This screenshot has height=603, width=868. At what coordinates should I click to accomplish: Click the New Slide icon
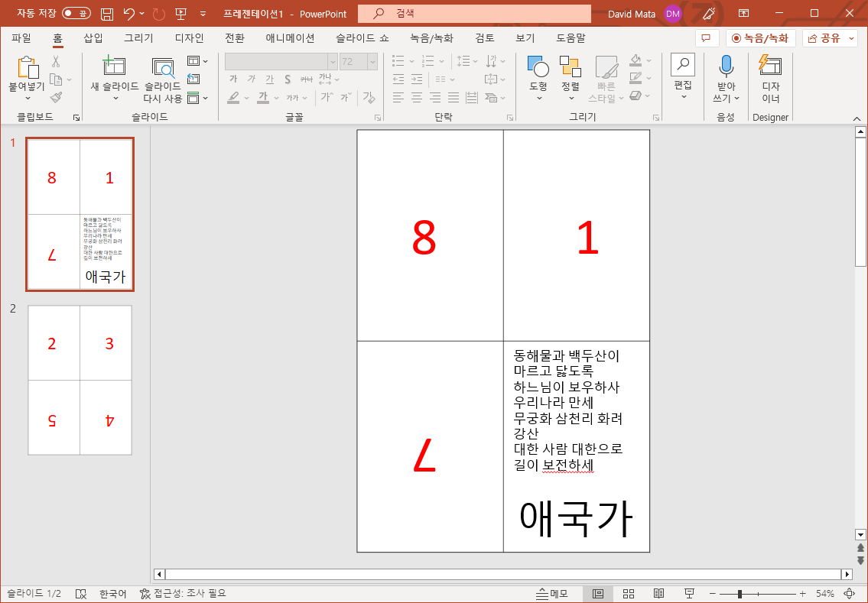tap(114, 66)
